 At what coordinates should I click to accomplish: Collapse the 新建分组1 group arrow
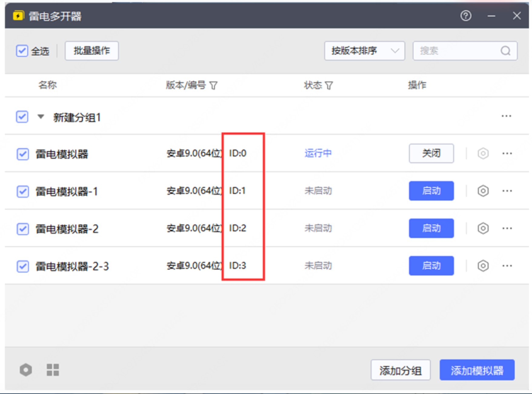pyautogui.click(x=41, y=117)
